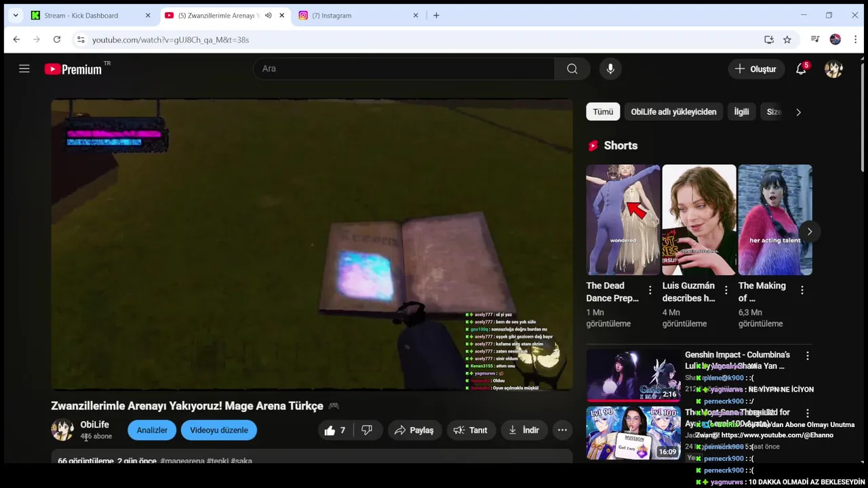Show next Shorts with right arrow
The height and width of the screenshot is (488, 868).
click(809, 232)
